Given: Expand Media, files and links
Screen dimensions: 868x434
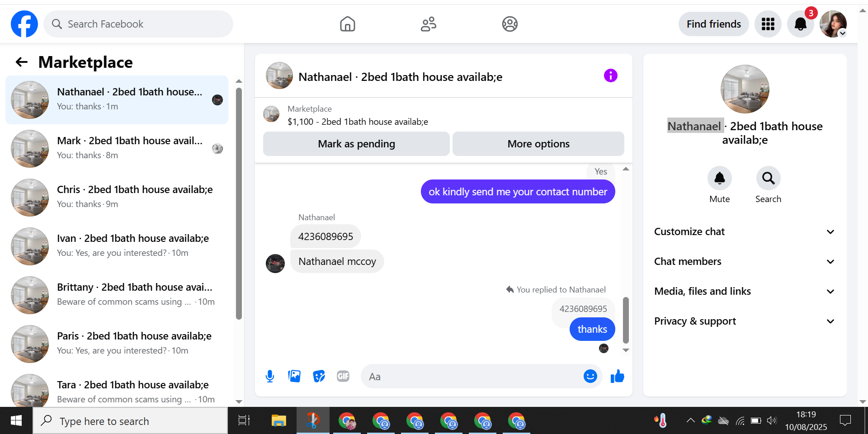Looking at the screenshot, I should [745, 291].
